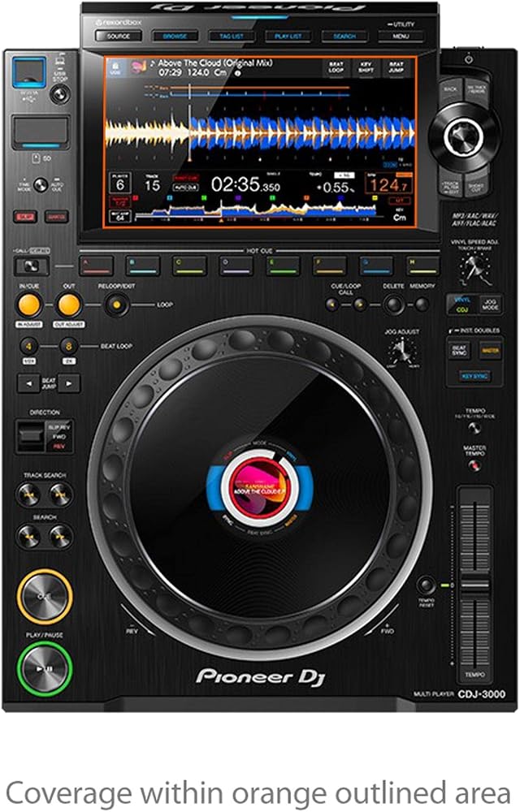Click the BACK button beside the rotary selector
This screenshot has width=520, height=812.
click(449, 91)
